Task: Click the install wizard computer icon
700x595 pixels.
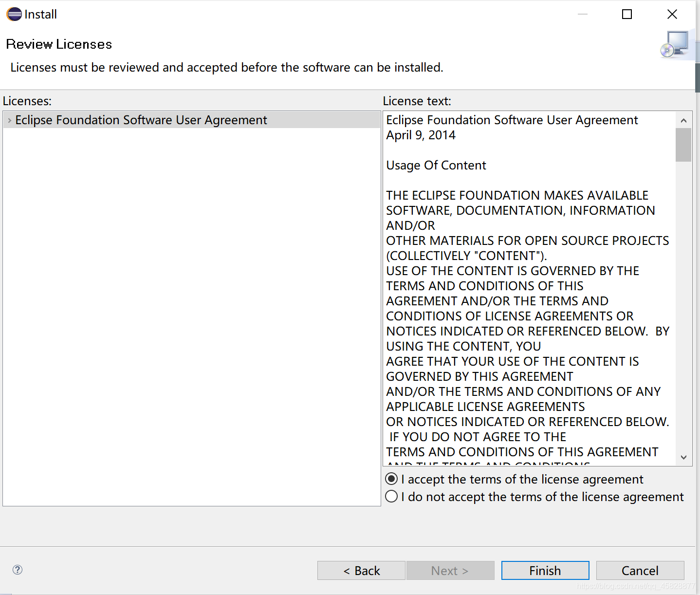Action: (675, 44)
